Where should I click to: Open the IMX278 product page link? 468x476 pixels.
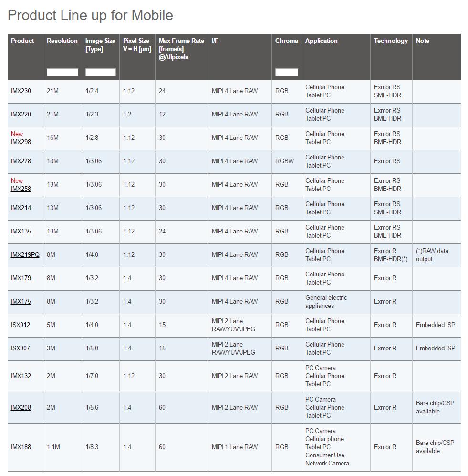point(21,161)
